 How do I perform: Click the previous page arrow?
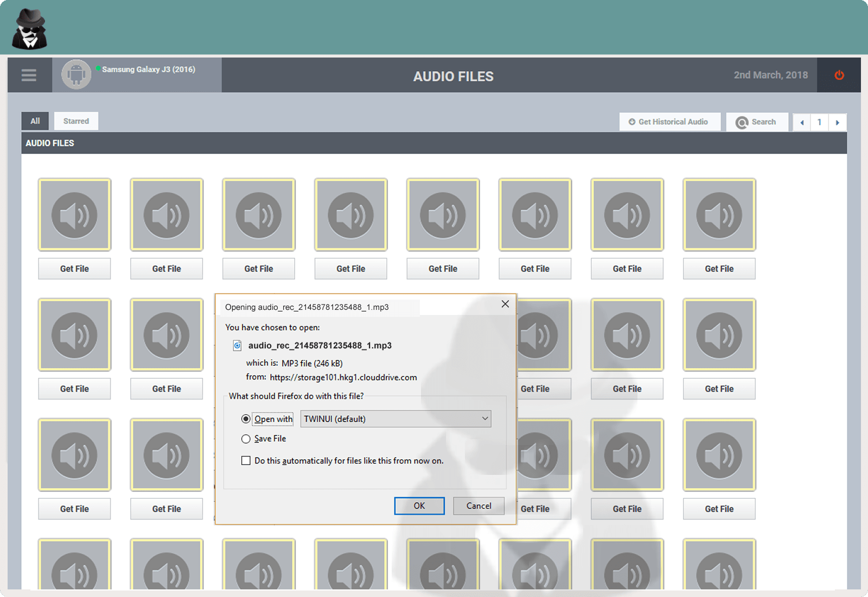(801, 122)
